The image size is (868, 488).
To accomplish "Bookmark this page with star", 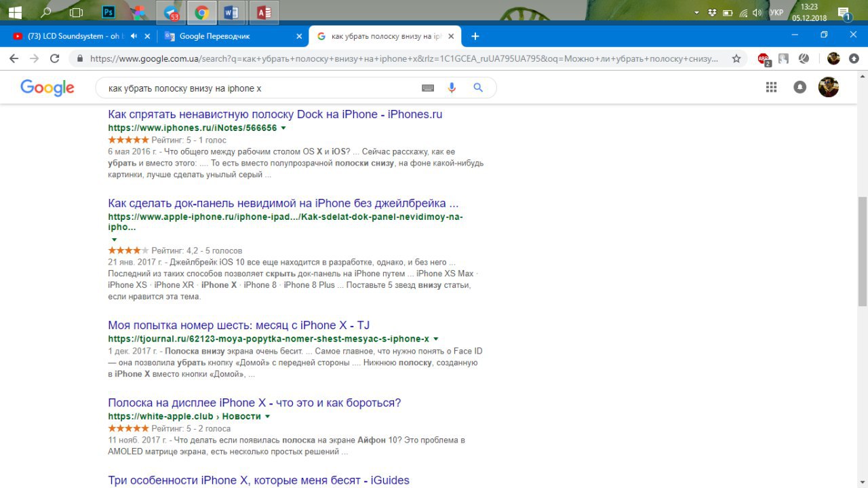I will point(736,59).
